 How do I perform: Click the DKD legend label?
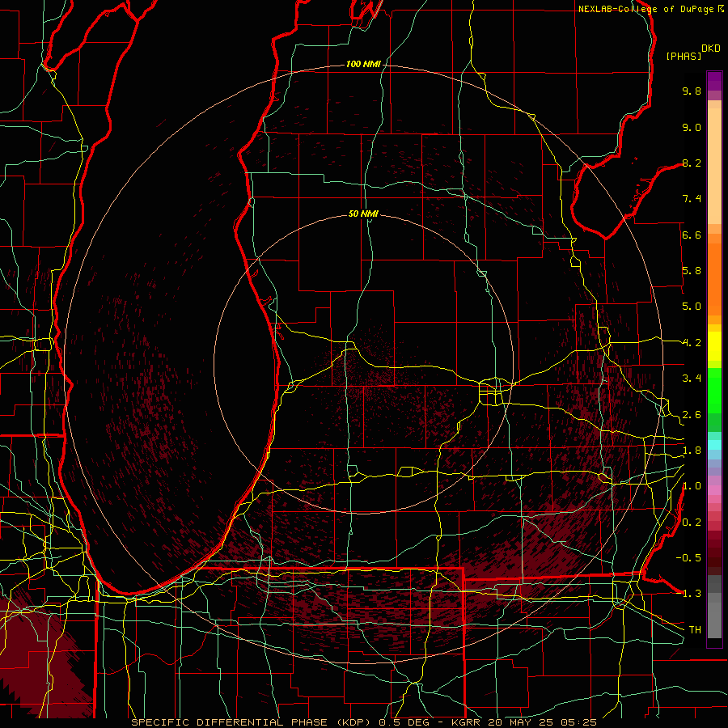click(711, 49)
